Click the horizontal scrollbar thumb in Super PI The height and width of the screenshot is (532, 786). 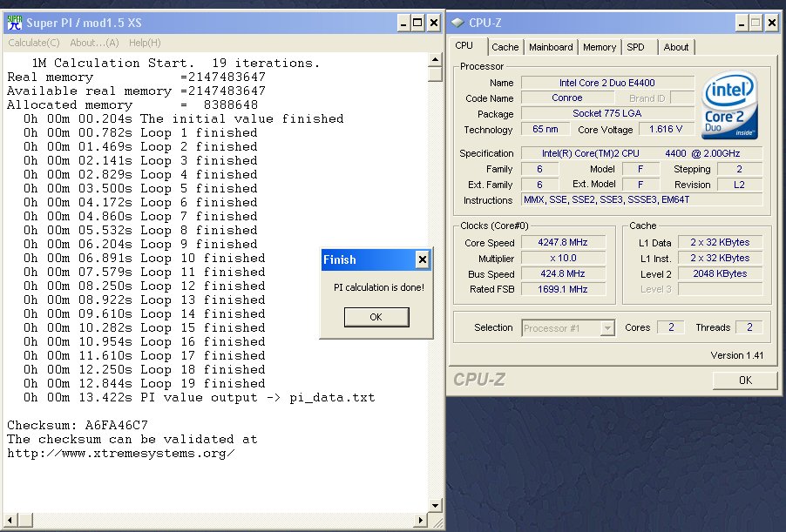click(x=25, y=520)
